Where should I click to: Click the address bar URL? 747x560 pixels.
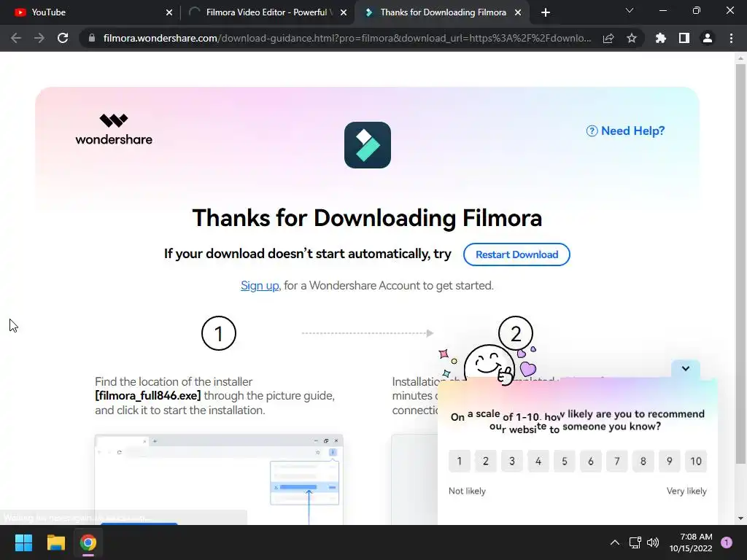coord(347,38)
